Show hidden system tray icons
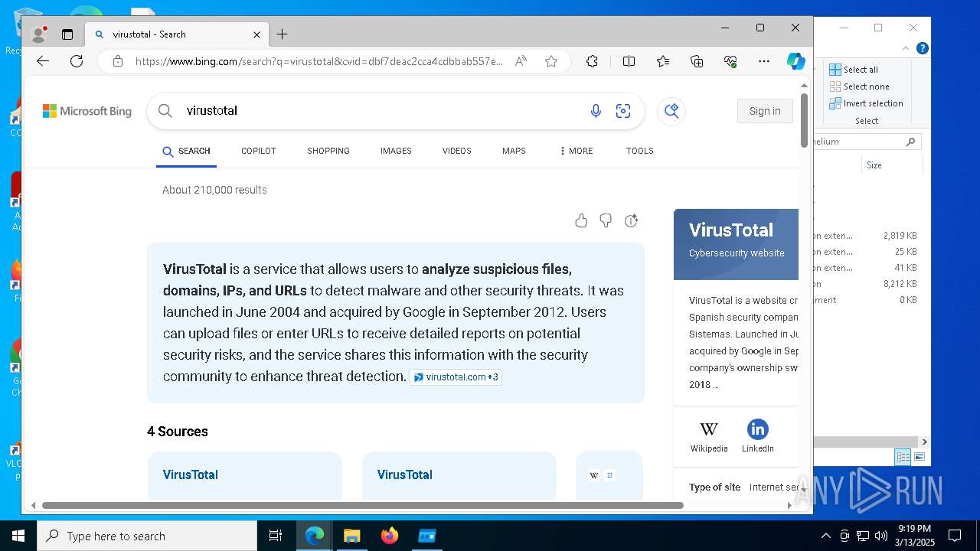This screenshot has height=551, width=980. [825, 536]
